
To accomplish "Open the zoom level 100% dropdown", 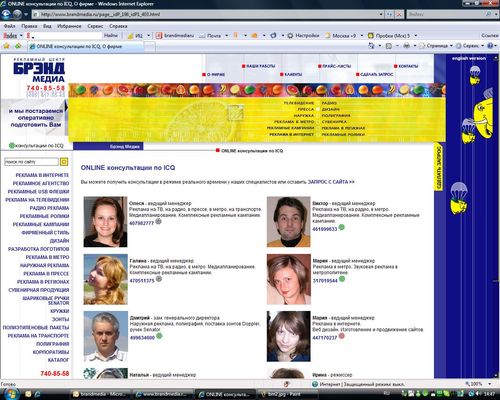I will (489, 384).
